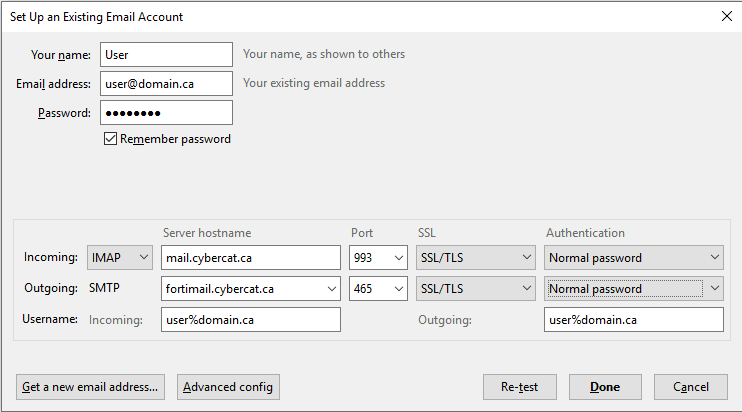
Task: Expand the incoming port 993 dropdown
Action: [377, 258]
